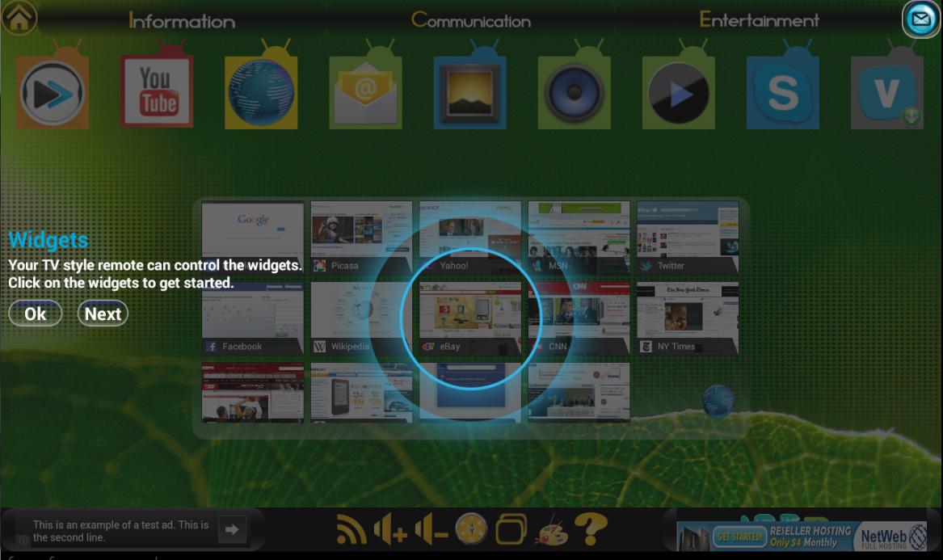Open the question mark help icon

click(591, 529)
